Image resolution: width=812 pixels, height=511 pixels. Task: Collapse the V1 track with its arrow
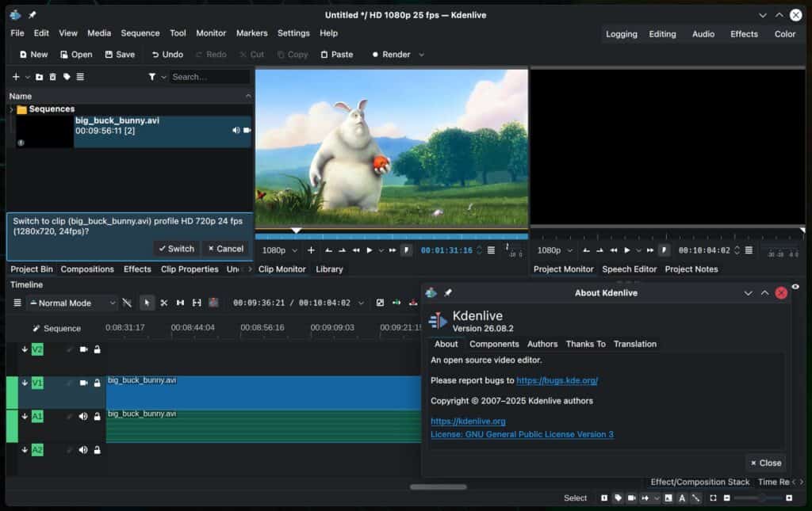point(25,383)
